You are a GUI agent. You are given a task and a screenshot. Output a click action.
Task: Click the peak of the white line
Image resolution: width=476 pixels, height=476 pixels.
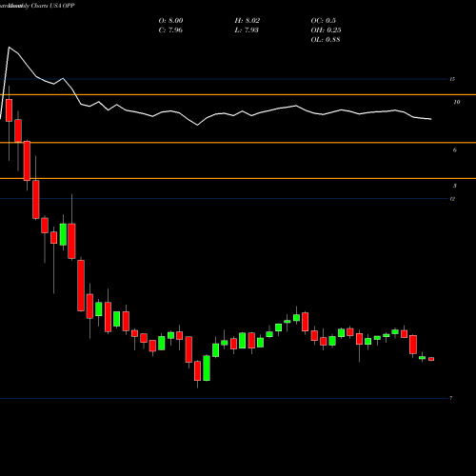[x=9, y=48]
